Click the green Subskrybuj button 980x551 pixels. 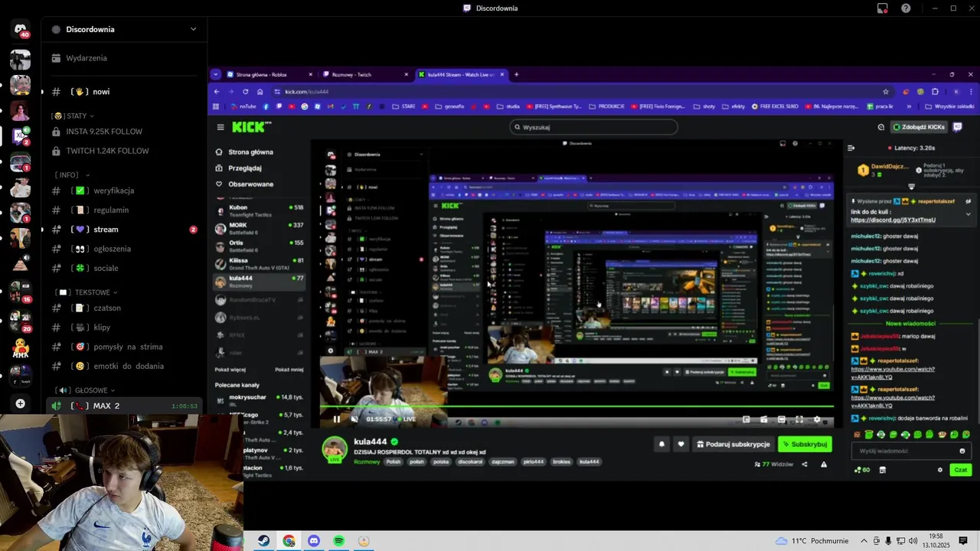[805, 444]
